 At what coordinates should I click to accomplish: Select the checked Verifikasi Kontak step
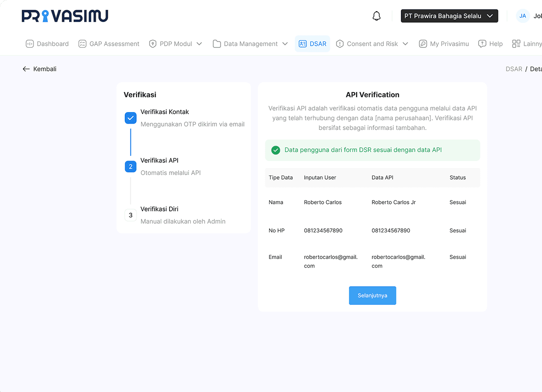tap(131, 118)
